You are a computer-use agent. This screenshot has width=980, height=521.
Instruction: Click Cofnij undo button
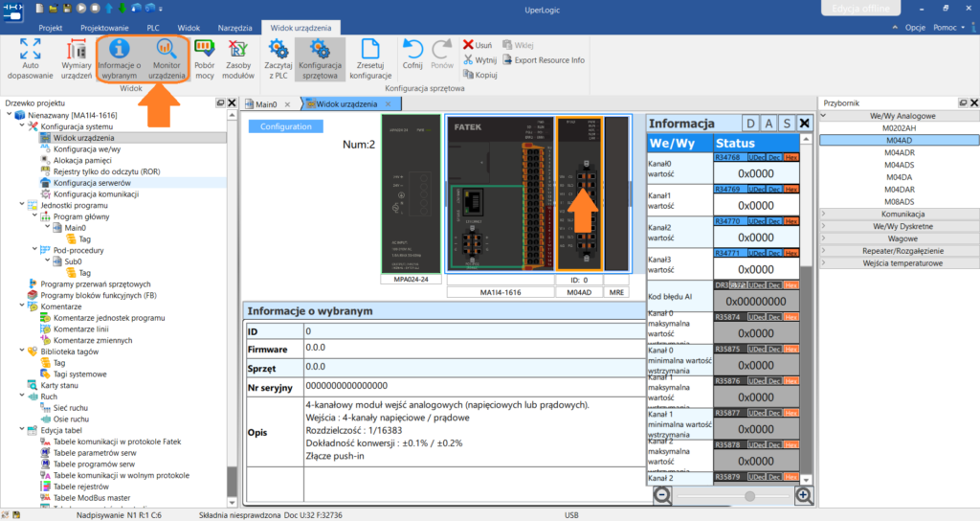tap(412, 55)
